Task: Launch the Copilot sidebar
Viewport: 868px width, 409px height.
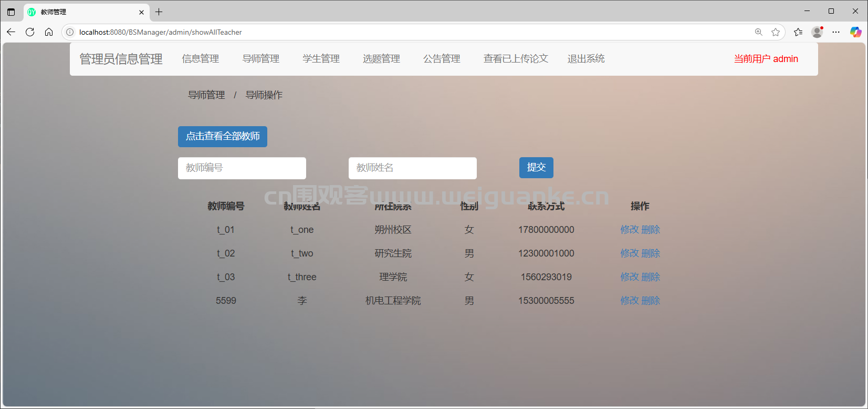Action: [x=856, y=32]
